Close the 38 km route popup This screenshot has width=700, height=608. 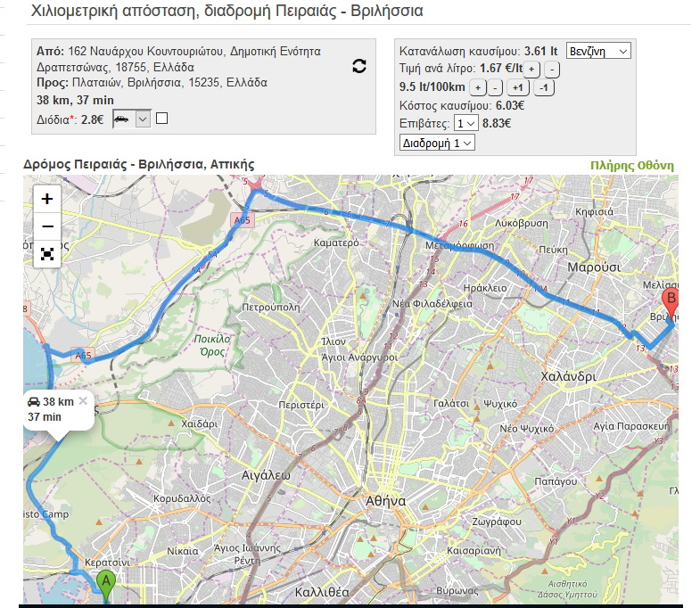[83, 401]
